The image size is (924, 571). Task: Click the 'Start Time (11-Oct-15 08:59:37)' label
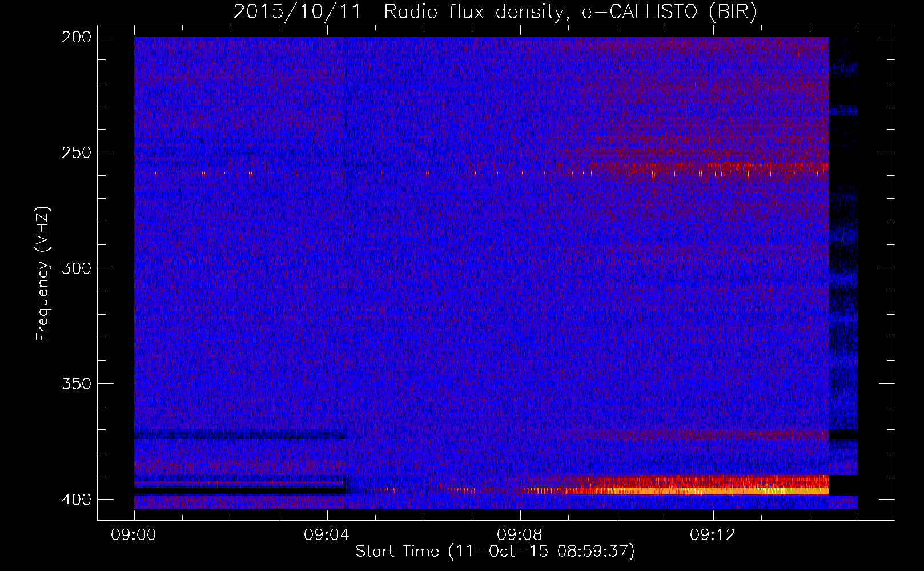(495, 552)
